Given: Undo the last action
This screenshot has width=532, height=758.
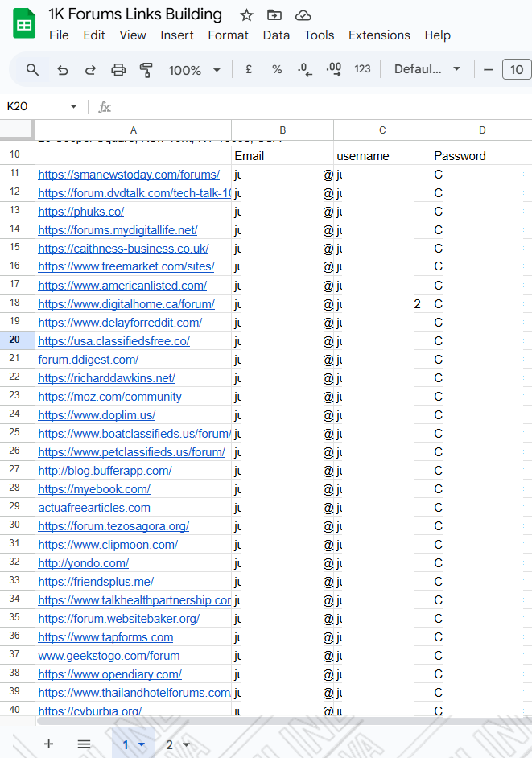Looking at the screenshot, I should [x=63, y=70].
